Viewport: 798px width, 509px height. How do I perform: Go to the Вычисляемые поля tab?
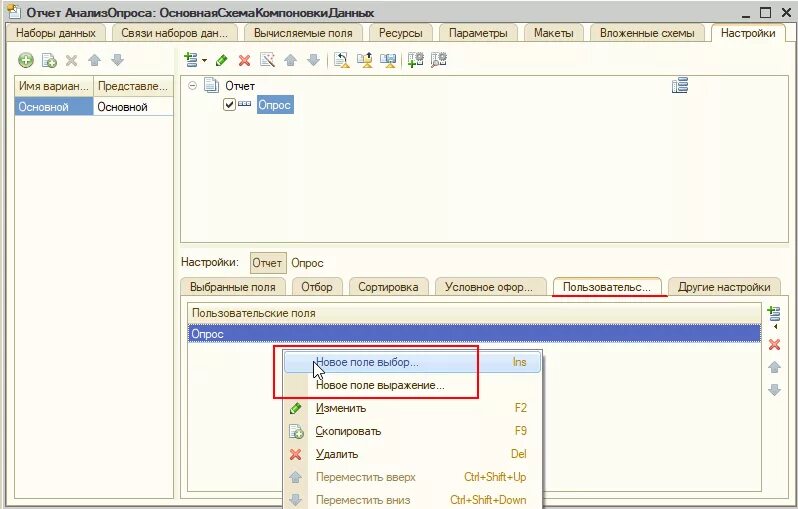[303, 33]
